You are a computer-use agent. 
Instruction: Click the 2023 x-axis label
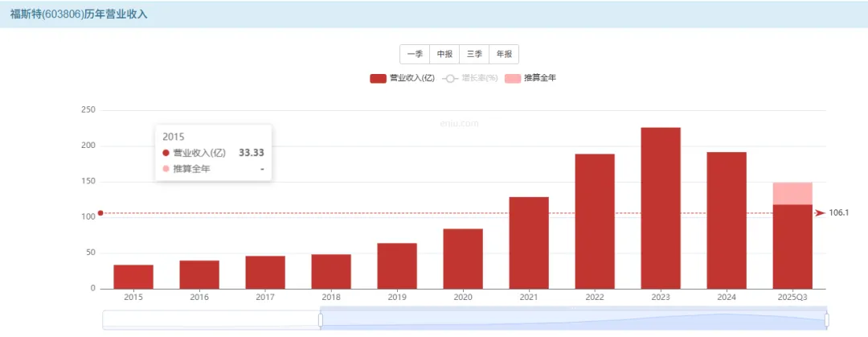point(661,298)
